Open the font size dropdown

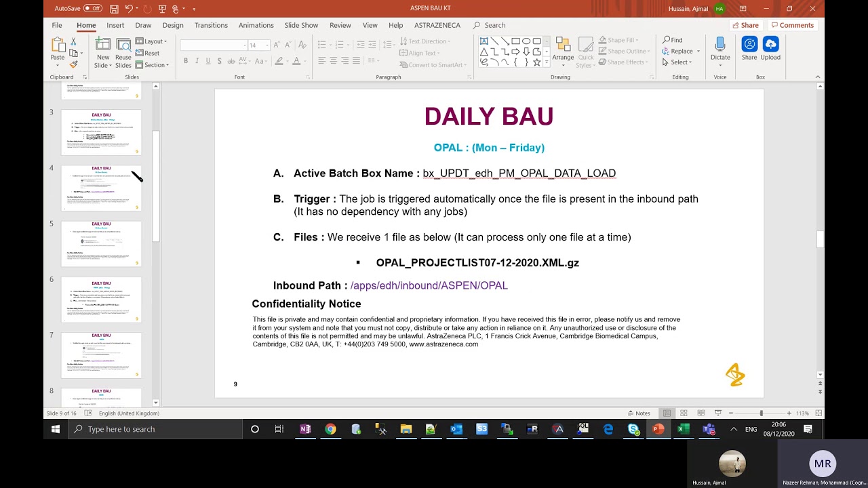click(x=268, y=45)
